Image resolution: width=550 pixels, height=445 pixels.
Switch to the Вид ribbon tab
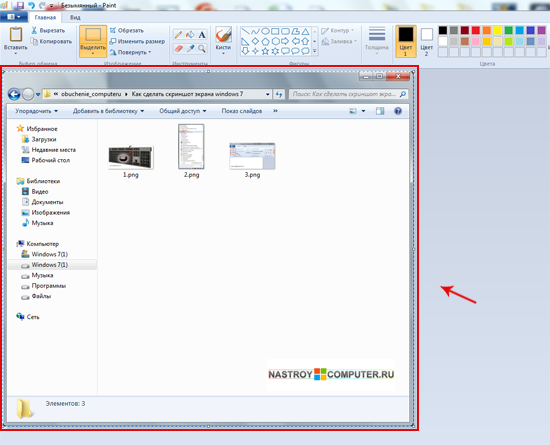click(75, 17)
